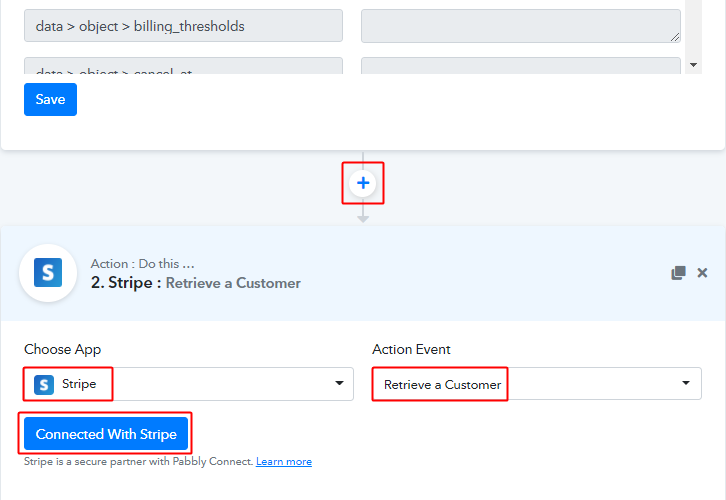Open the Learn more link
The image size is (726, 500).
pos(284,462)
